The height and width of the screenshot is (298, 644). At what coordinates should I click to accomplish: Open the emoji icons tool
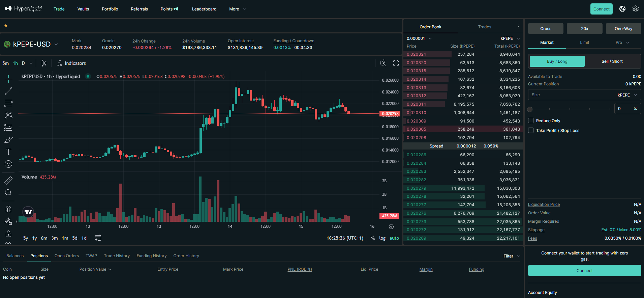coord(8,164)
